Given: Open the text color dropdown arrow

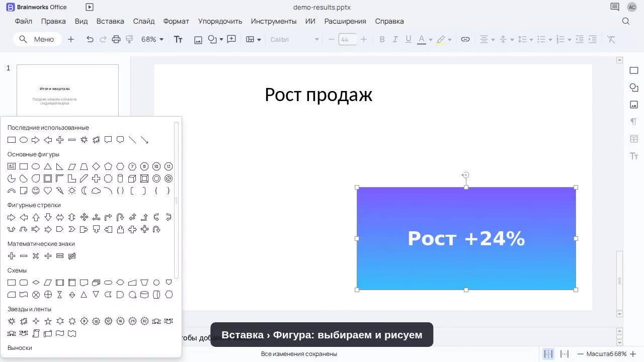Looking at the screenshot, I should 431,40.
